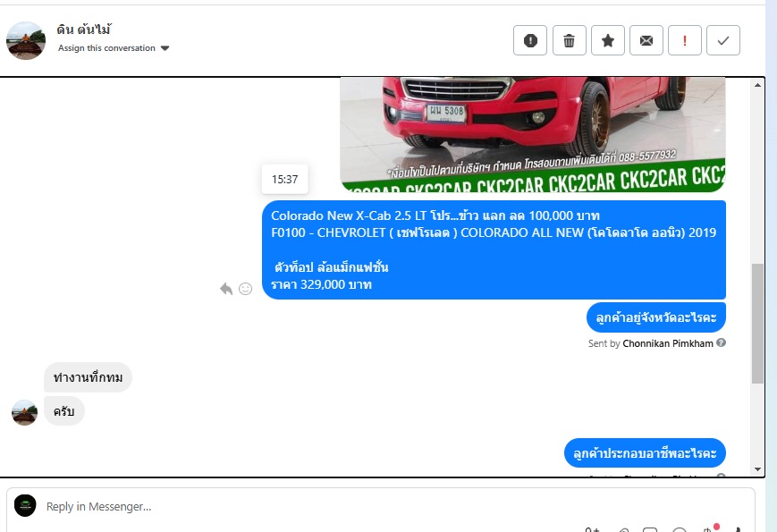Click the scroll-up arrow of the chat scrollbar
Viewport: 777px width, 532px height.
point(757,85)
